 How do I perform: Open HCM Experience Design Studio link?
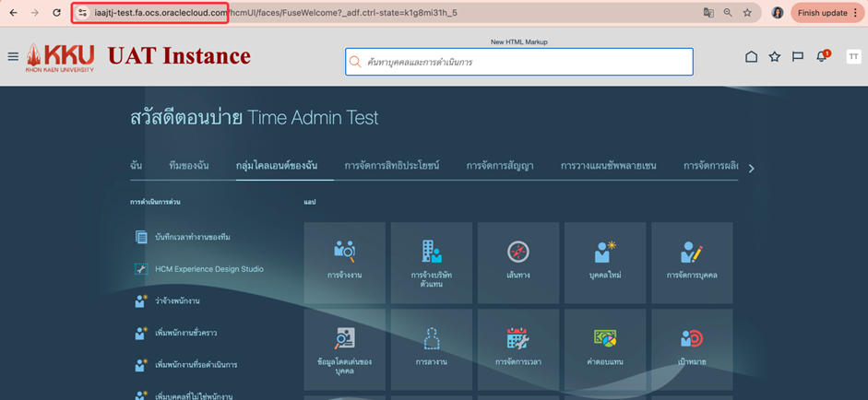[x=209, y=269]
